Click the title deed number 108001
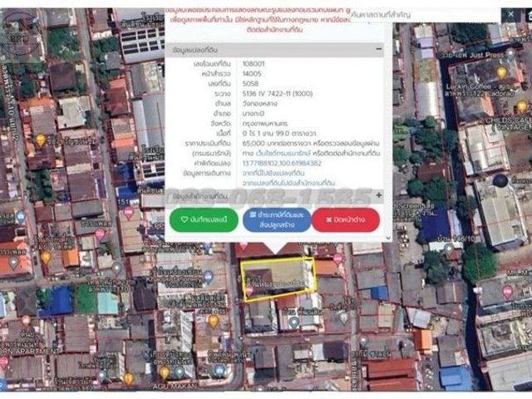Image resolution: width=532 pixels, height=399 pixels. click(254, 64)
